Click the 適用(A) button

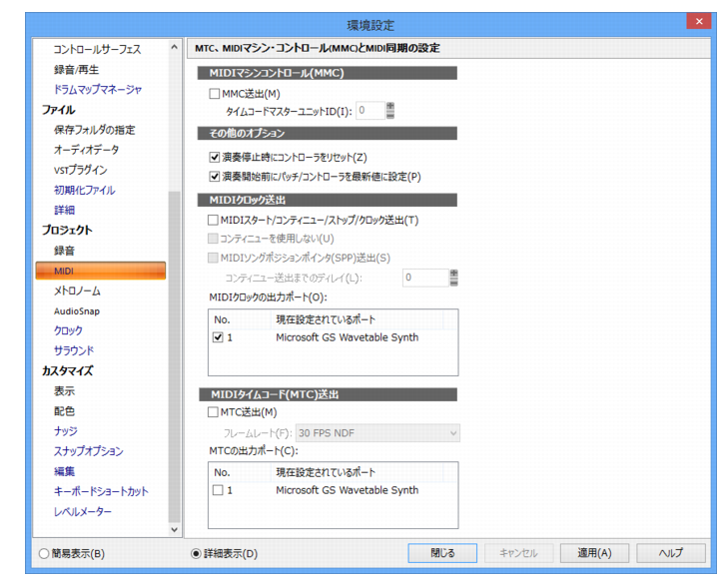pyautogui.click(x=594, y=553)
